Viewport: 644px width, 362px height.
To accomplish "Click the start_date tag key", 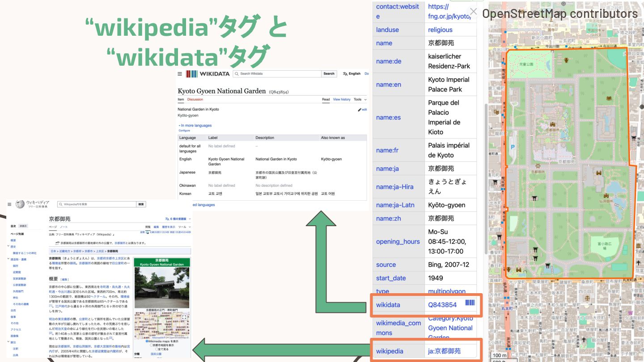I will click(x=391, y=278).
